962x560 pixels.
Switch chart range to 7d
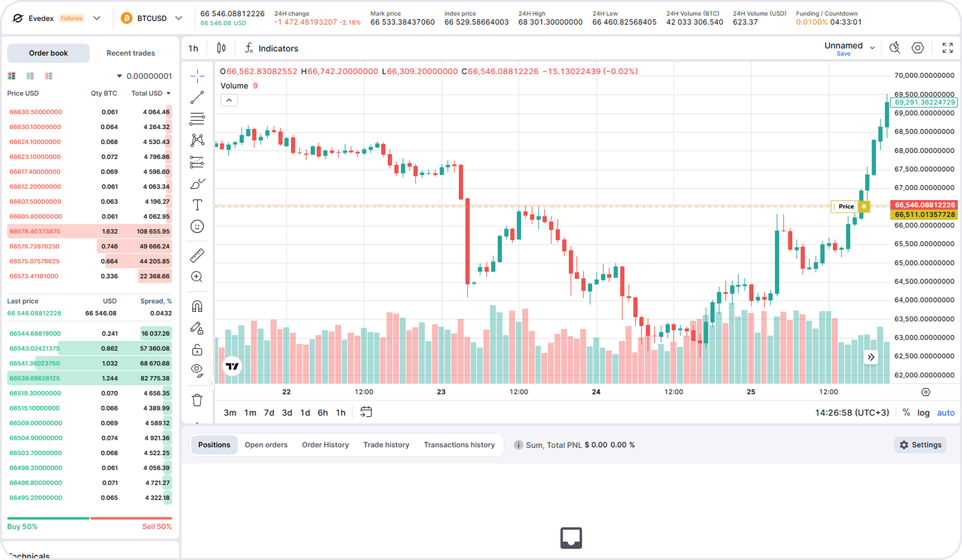click(x=269, y=413)
